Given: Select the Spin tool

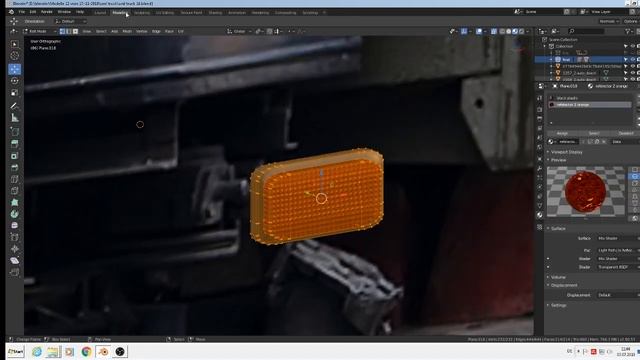Looking at the screenshot, I should (x=15, y=214).
